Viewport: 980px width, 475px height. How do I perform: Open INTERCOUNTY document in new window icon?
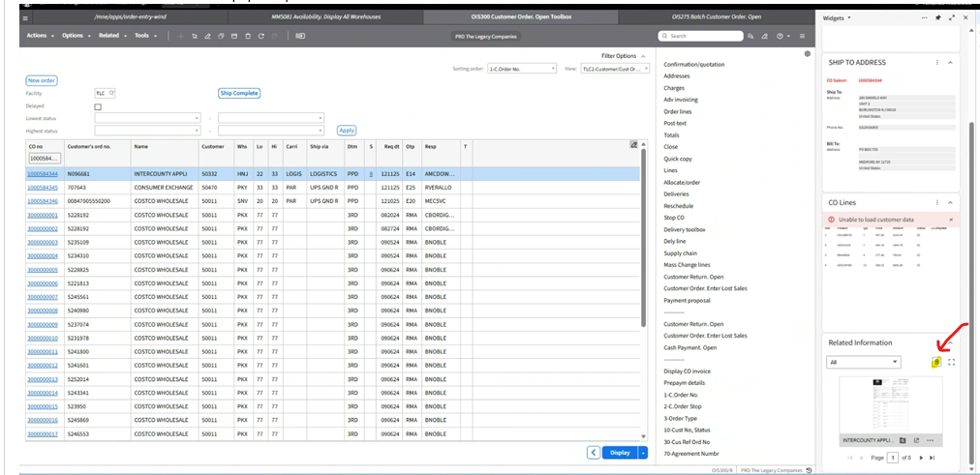[x=917, y=440]
